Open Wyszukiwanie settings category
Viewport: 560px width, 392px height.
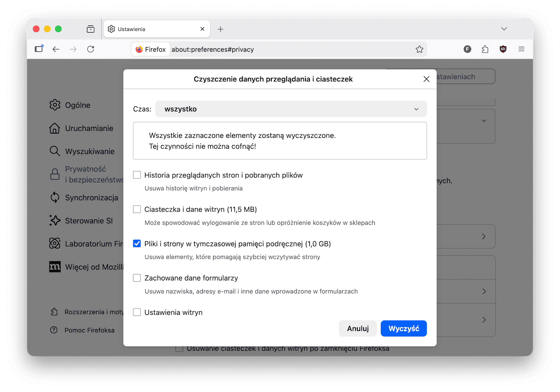pyautogui.click(x=90, y=151)
